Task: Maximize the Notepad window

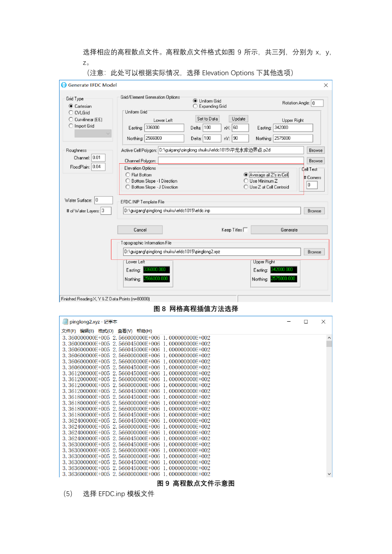Action: [x=306, y=322]
